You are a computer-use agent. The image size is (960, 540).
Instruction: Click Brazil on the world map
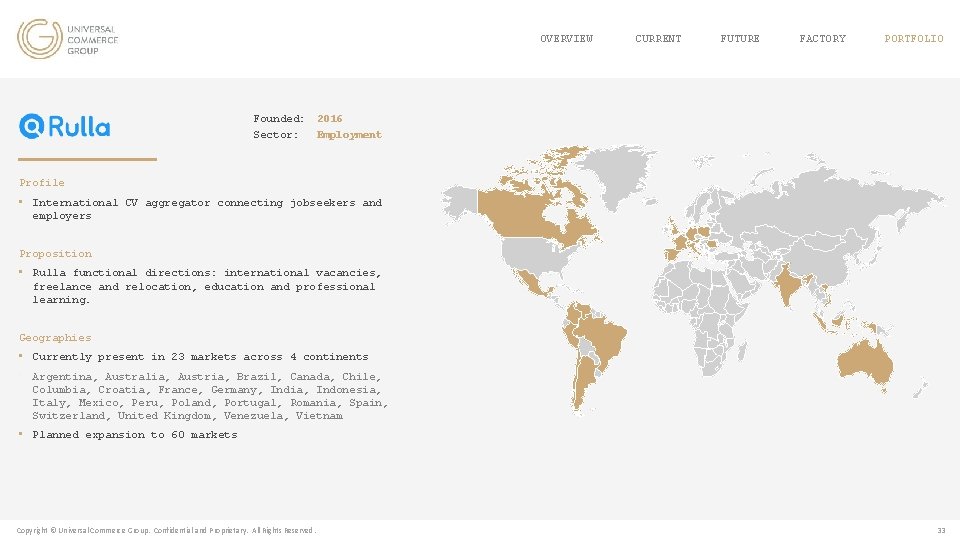pyautogui.click(x=603, y=340)
